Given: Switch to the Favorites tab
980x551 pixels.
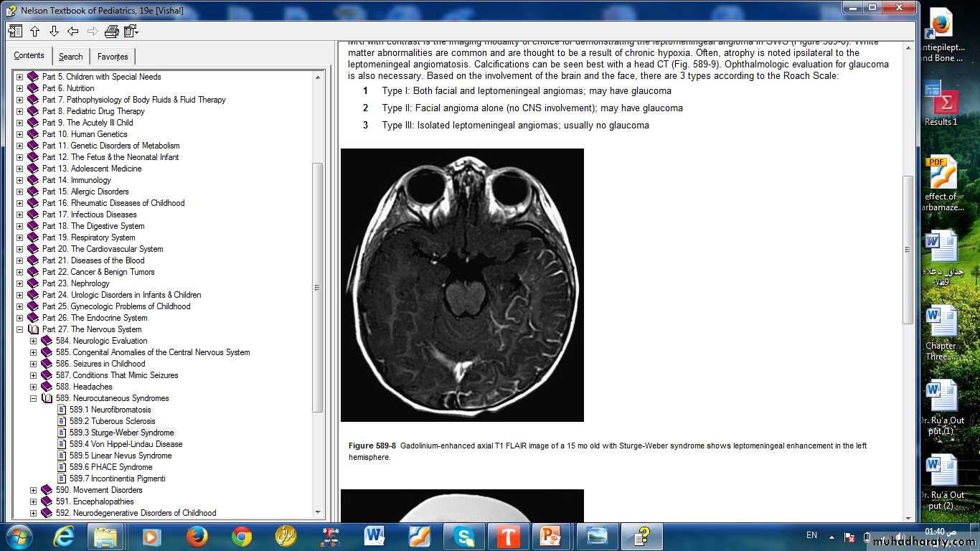Looking at the screenshot, I should click(x=113, y=57).
